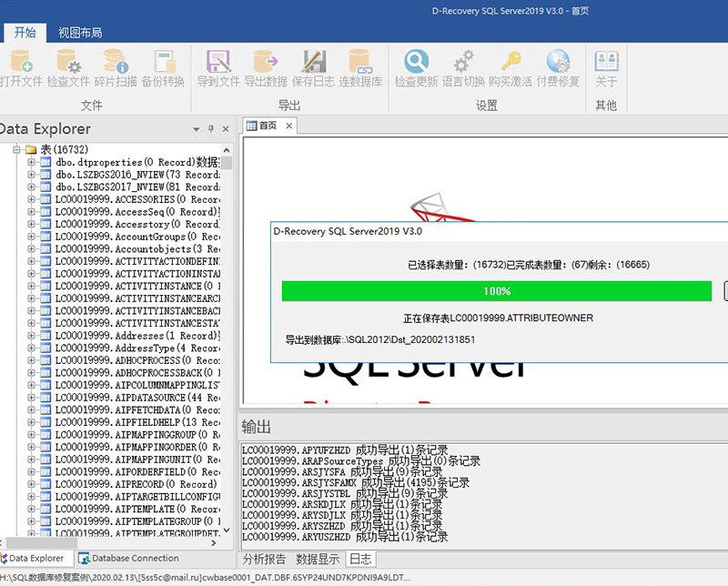Expand the LC00019999.Addresses table node
Viewport: 728px width, 586px height.
tap(31, 336)
